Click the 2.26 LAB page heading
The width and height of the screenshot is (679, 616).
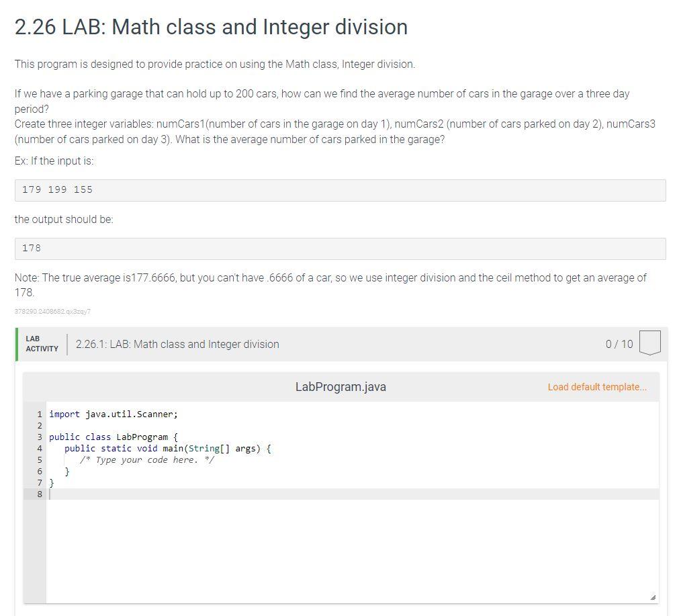(210, 28)
